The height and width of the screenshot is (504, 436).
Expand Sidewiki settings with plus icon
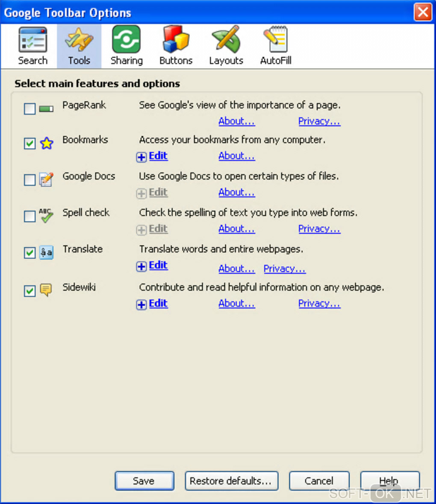[x=141, y=305]
